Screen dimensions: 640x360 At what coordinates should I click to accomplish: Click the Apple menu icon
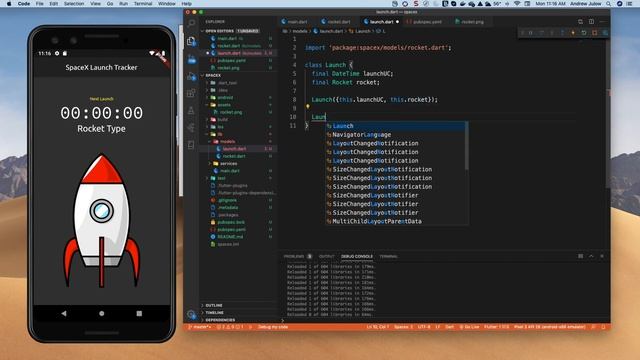9,4
